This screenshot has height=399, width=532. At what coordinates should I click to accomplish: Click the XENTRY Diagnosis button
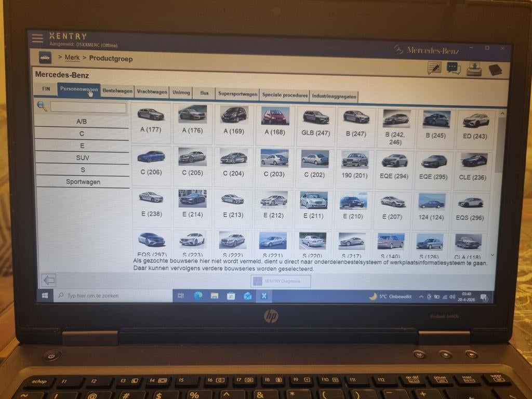click(281, 281)
